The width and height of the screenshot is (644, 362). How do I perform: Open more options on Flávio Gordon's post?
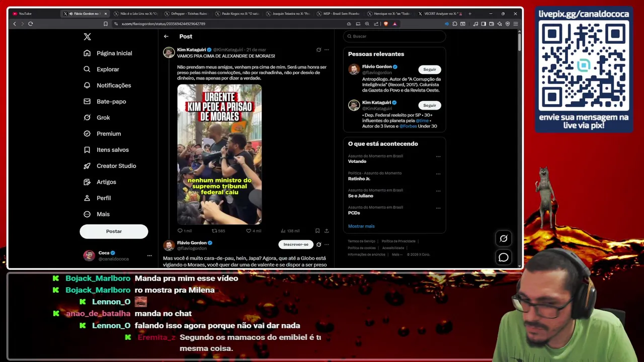327,244
